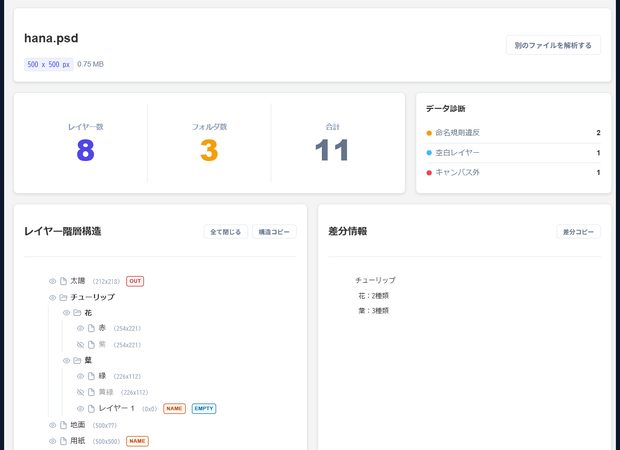Select 地面 layer name in tree
This screenshot has width=620, height=450.
[x=78, y=425]
